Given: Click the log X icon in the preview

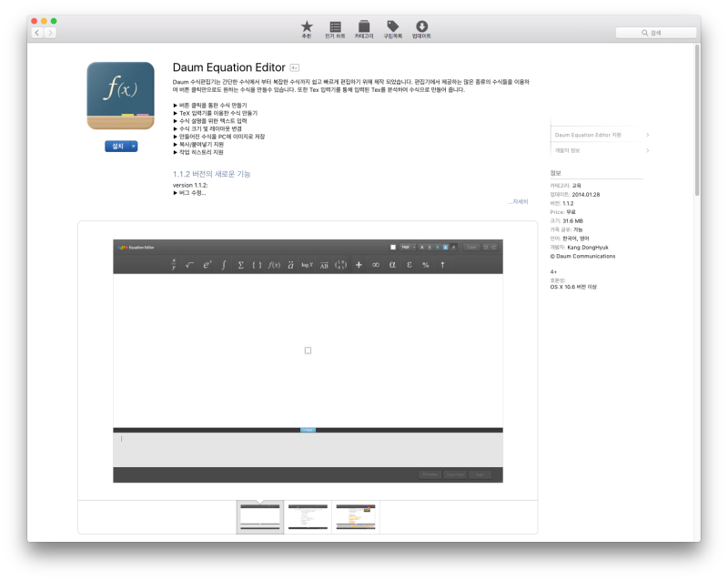Looking at the screenshot, I should pyautogui.click(x=307, y=265).
